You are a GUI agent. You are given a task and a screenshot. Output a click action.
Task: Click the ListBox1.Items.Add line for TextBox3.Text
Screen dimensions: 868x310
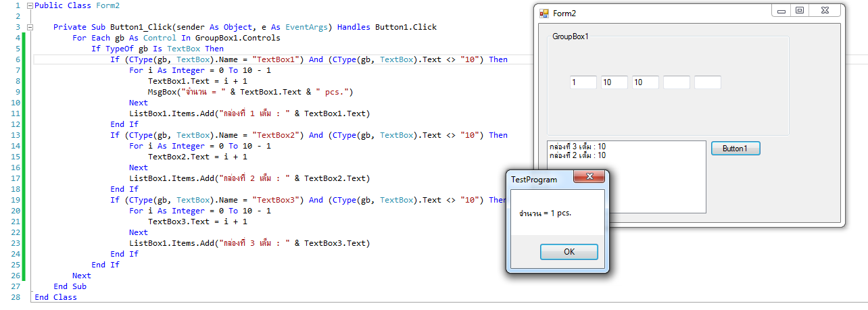pos(249,243)
